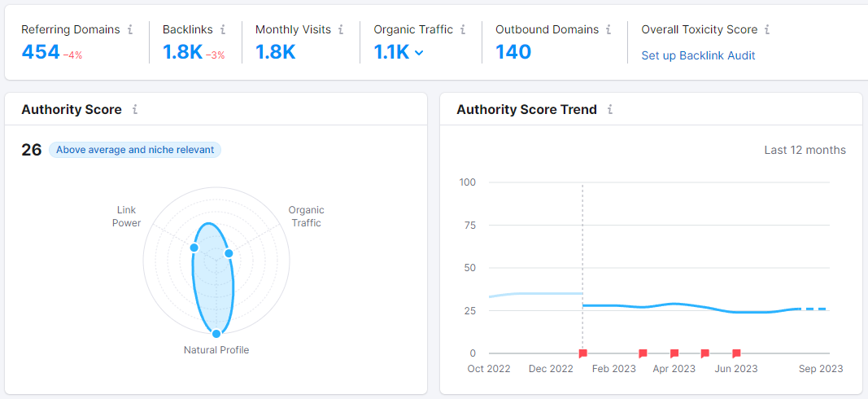Open the 454 Referring Domains value
Viewport: 868px width, 399px height.
41,52
